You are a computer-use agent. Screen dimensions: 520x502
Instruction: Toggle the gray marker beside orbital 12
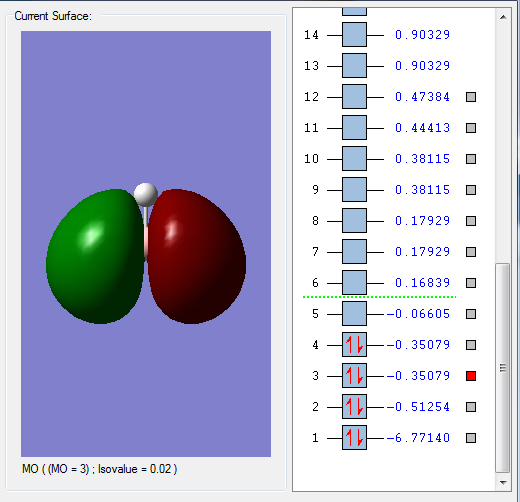tap(471, 97)
